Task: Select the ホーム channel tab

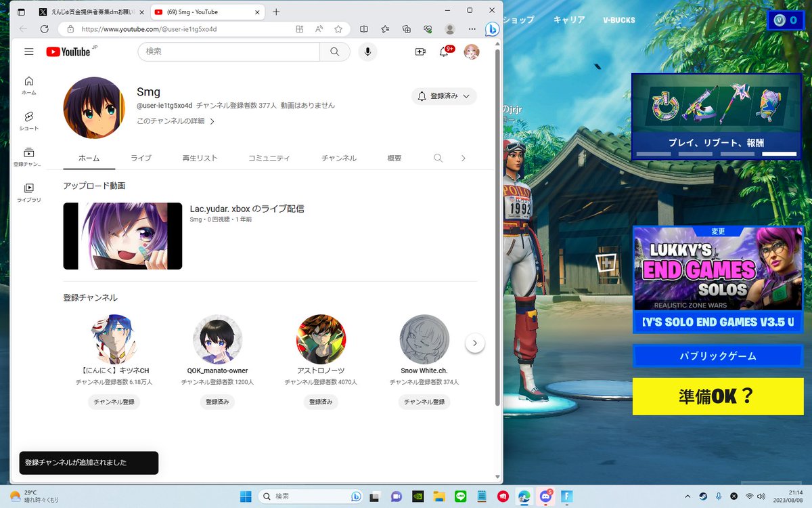Action: 89,158
